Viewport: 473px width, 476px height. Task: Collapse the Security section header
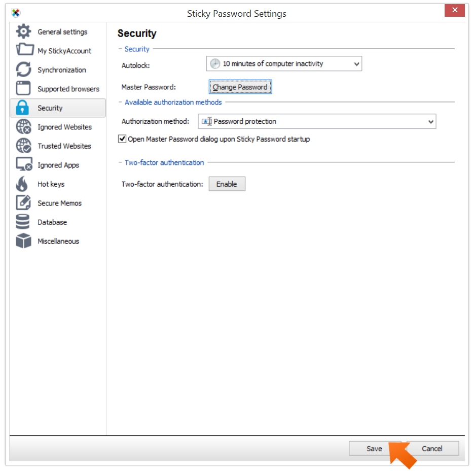click(x=120, y=49)
